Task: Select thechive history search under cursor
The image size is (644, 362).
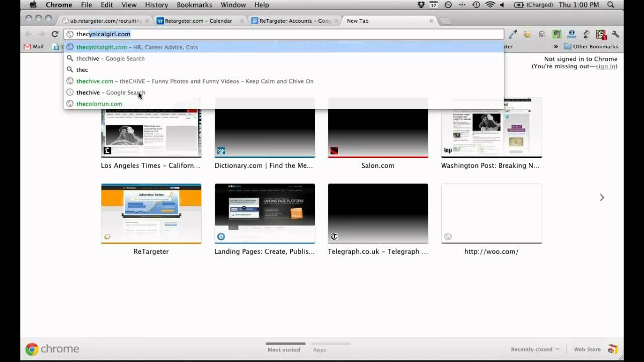Action: [284, 93]
